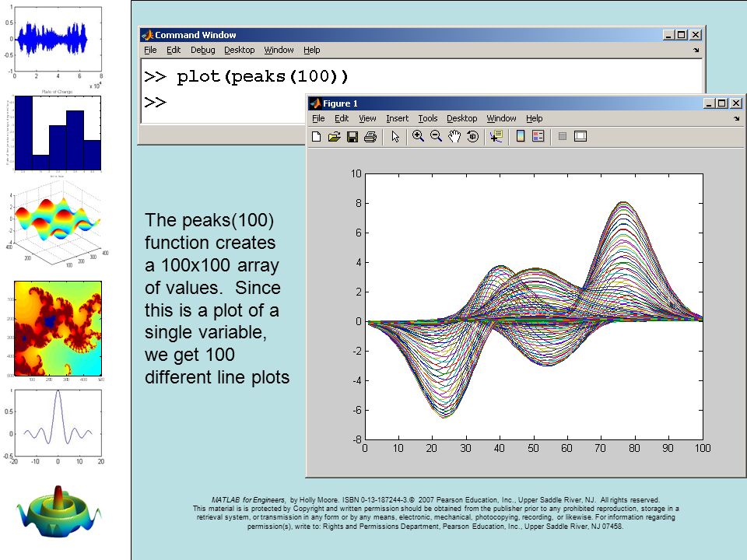
Task: Open the Debug menu in Command Window
Action: click(x=203, y=50)
